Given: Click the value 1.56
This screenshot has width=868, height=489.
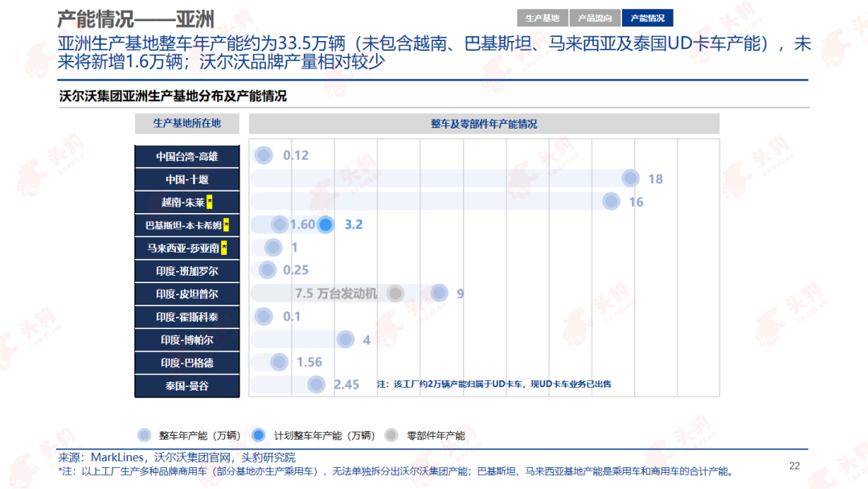Looking at the screenshot, I should [x=309, y=362].
